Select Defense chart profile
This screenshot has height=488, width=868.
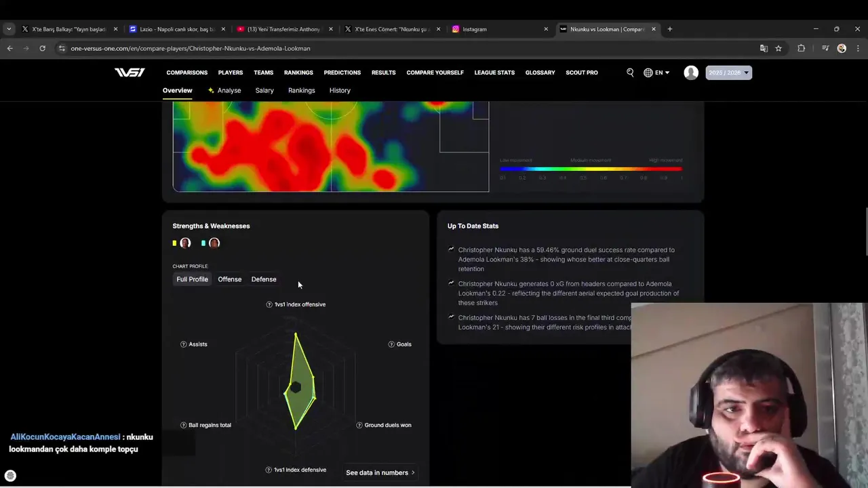point(264,279)
